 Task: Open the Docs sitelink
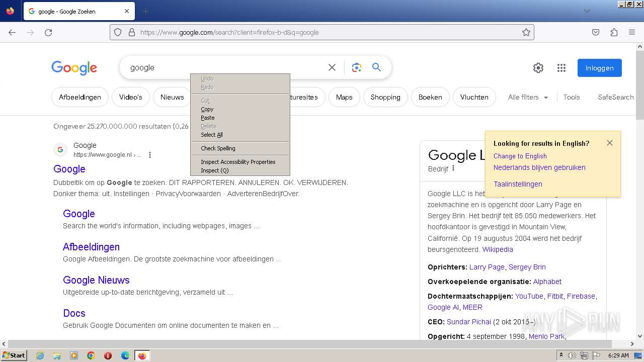click(74, 313)
